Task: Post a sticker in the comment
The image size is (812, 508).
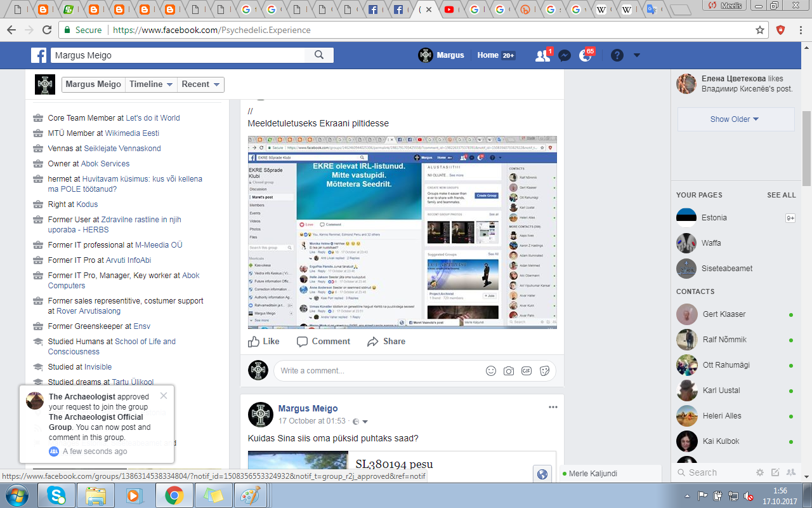Action: 544,371
